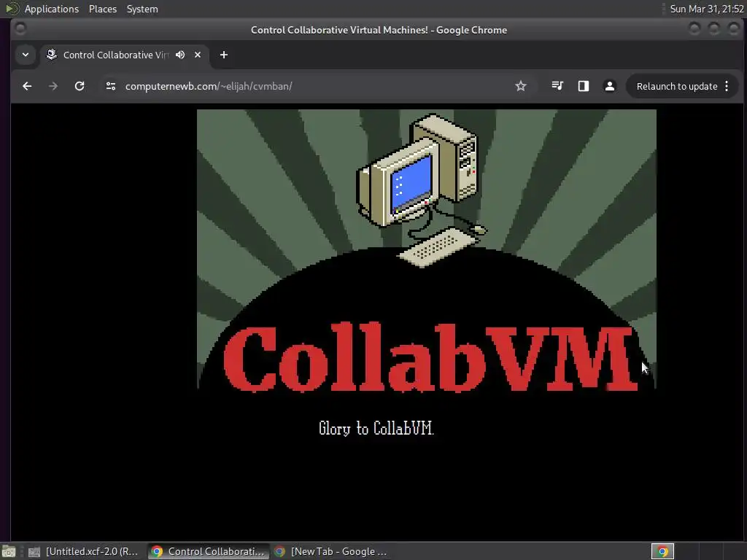Toggle the Chrome side panel
Screen dimensions: 747x560
pyautogui.click(x=584, y=86)
